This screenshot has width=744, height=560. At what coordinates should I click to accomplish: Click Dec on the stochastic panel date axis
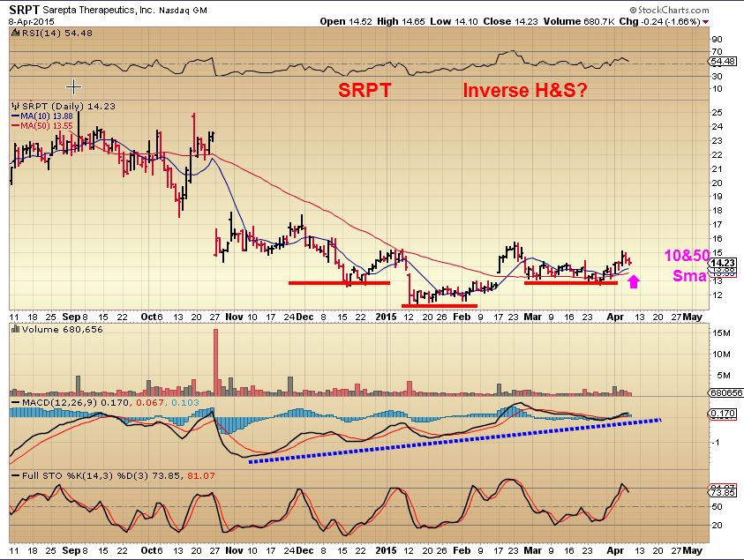304,551
